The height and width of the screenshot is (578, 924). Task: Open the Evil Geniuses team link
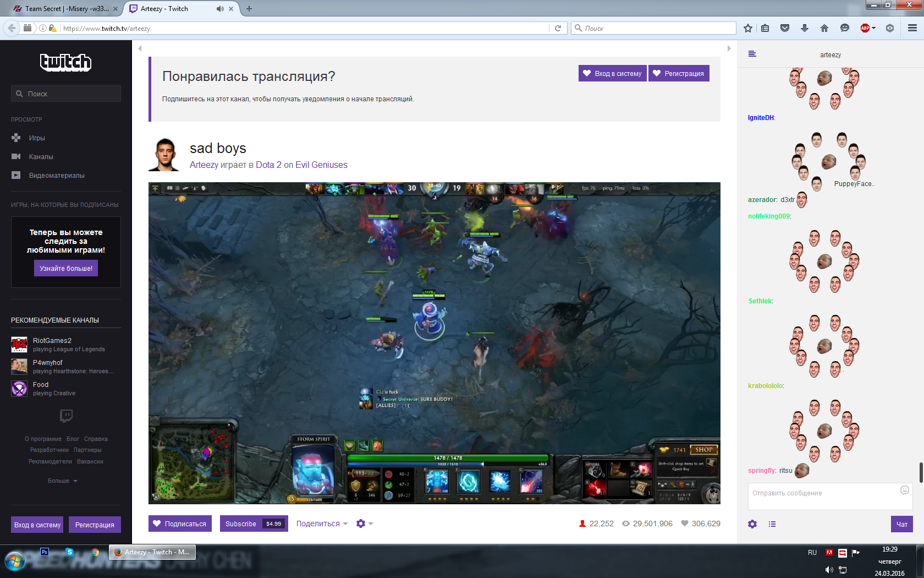(321, 165)
